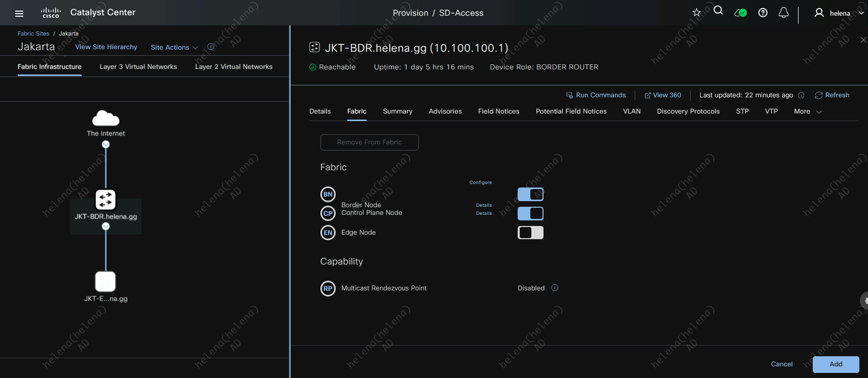Viewport: 868px width, 378px height.
Task: Click the favorites star icon
Action: coord(697,13)
